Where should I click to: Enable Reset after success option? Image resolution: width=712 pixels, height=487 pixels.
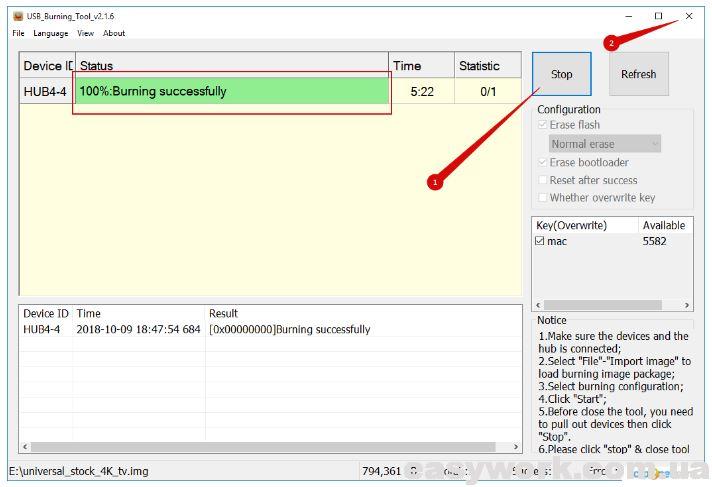tap(543, 180)
